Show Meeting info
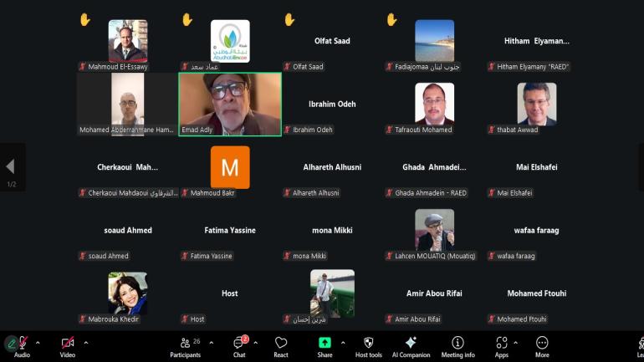644x362 pixels. tap(457, 344)
